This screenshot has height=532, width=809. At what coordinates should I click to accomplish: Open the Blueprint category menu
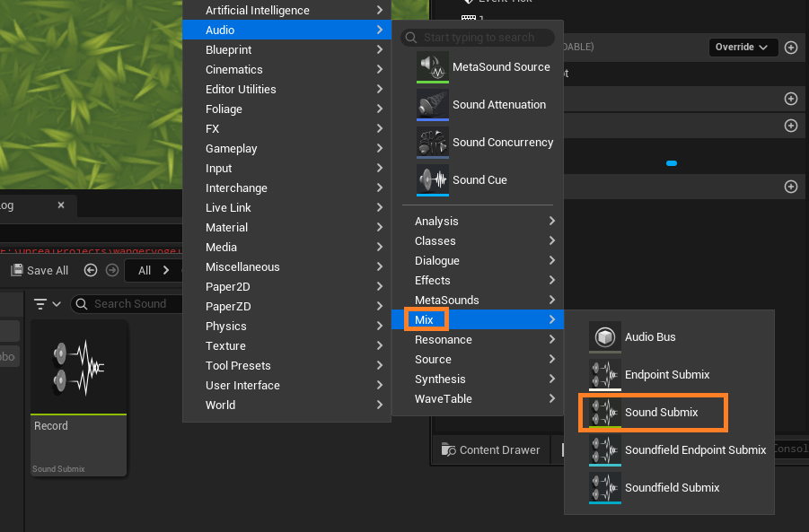click(x=228, y=50)
